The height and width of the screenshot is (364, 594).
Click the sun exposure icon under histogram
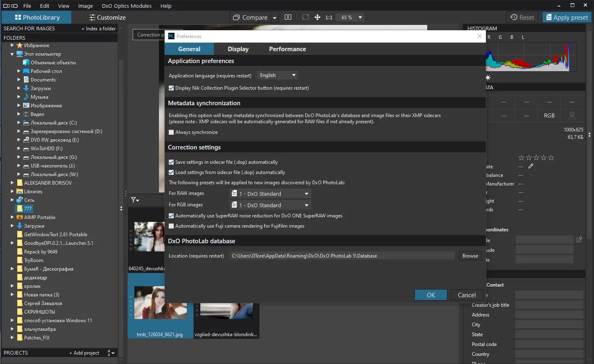coord(488,77)
